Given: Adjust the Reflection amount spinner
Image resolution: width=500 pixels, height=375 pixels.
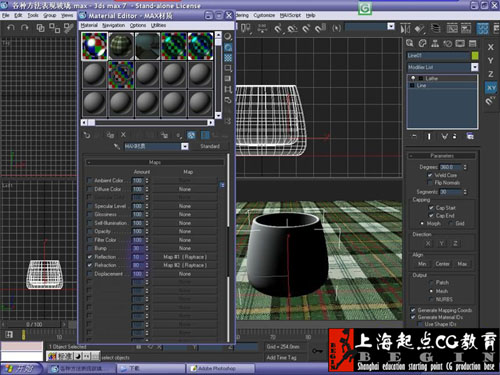Looking at the screenshot, I should pyautogui.click(x=147, y=257).
